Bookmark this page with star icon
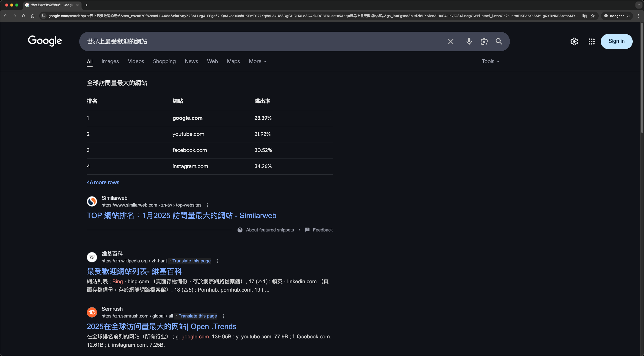 (593, 16)
